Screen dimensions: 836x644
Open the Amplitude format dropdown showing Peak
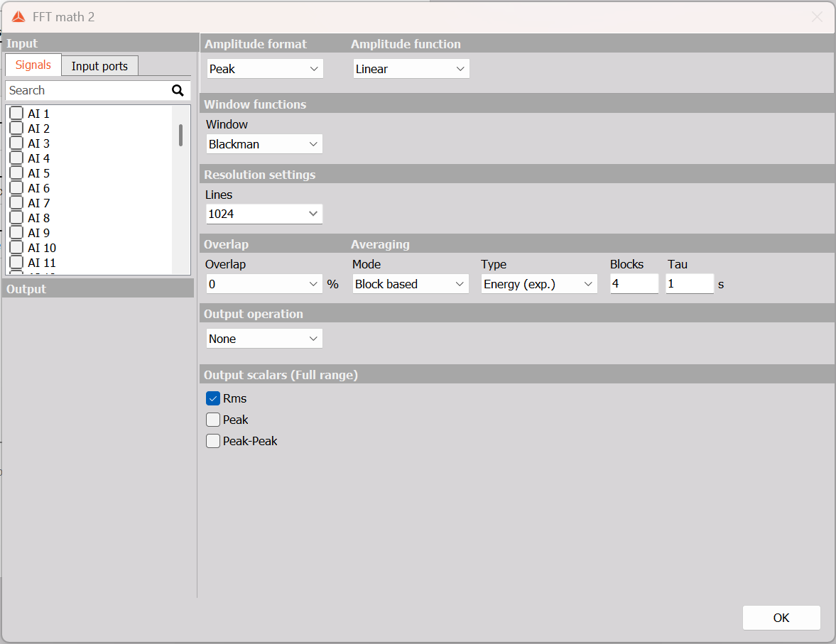coord(264,69)
